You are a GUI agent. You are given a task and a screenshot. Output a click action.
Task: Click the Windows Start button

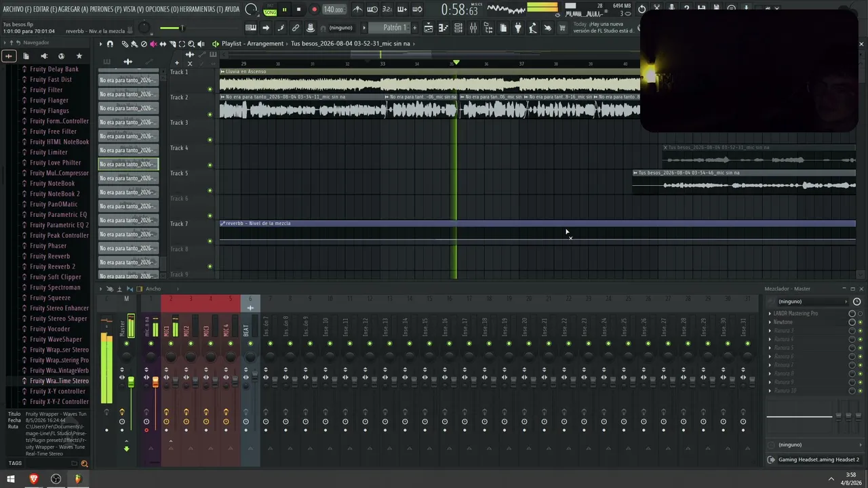(11, 479)
